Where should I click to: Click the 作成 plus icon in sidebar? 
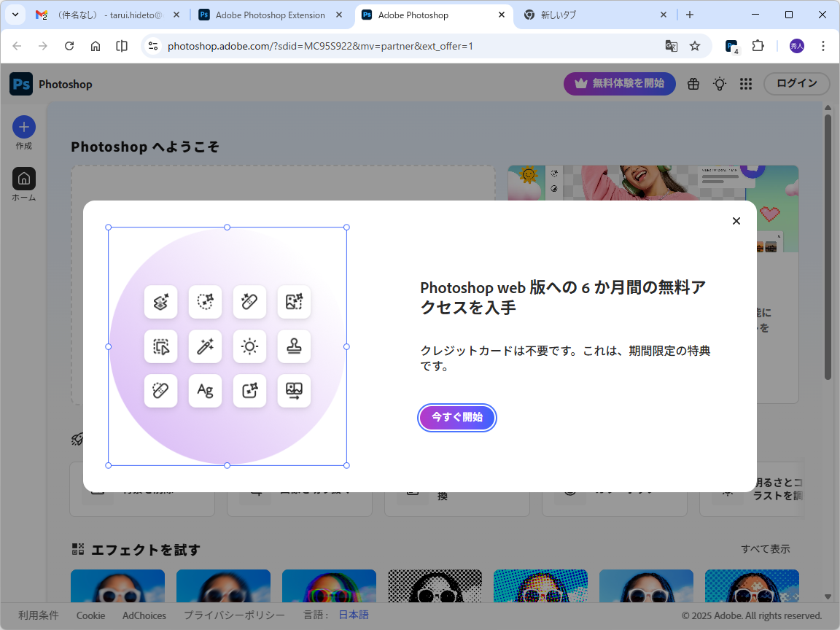click(23, 125)
